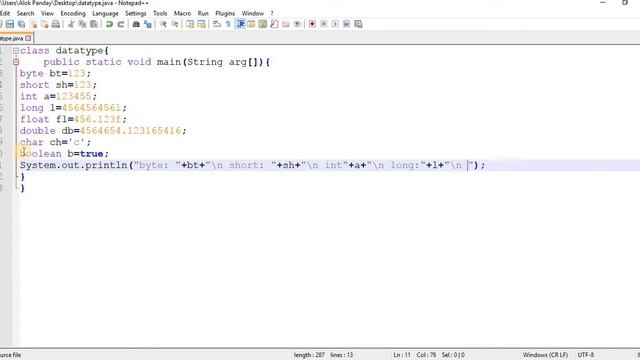Run macro multiple times icon
Image resolution: width=640 pixels, height=360 pixels.
347,24
